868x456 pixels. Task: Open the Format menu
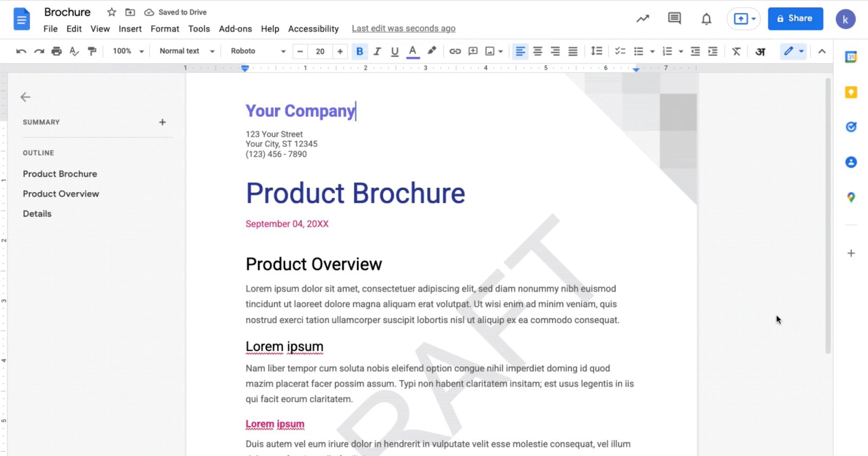165,29
